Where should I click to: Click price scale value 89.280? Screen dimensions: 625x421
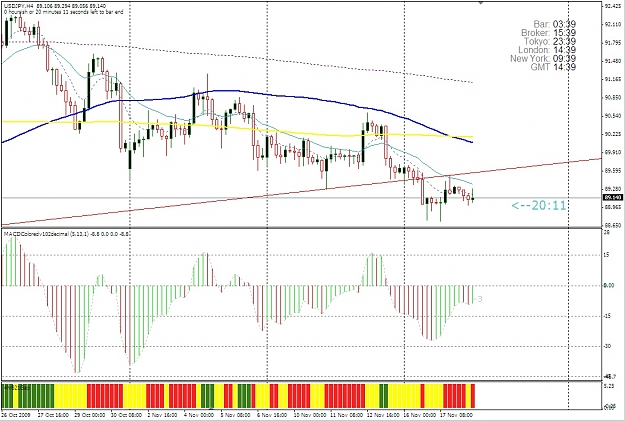(x=613, y=189)
